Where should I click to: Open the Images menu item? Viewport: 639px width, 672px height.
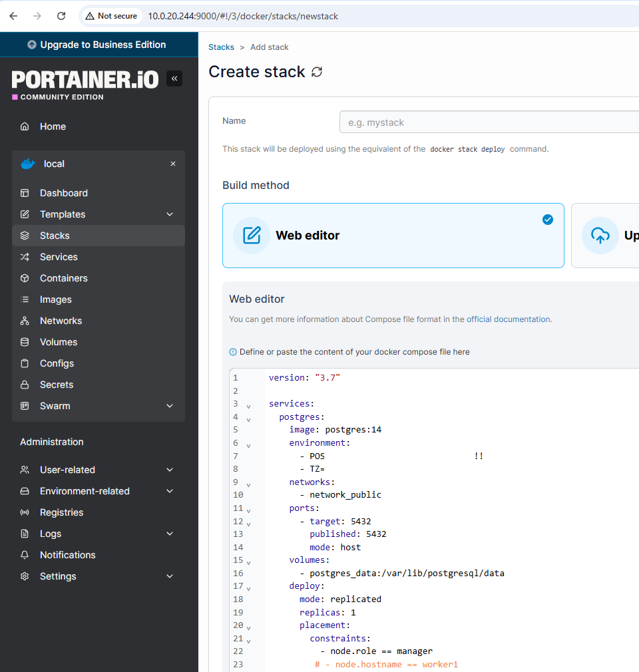(x=56, y=299)
